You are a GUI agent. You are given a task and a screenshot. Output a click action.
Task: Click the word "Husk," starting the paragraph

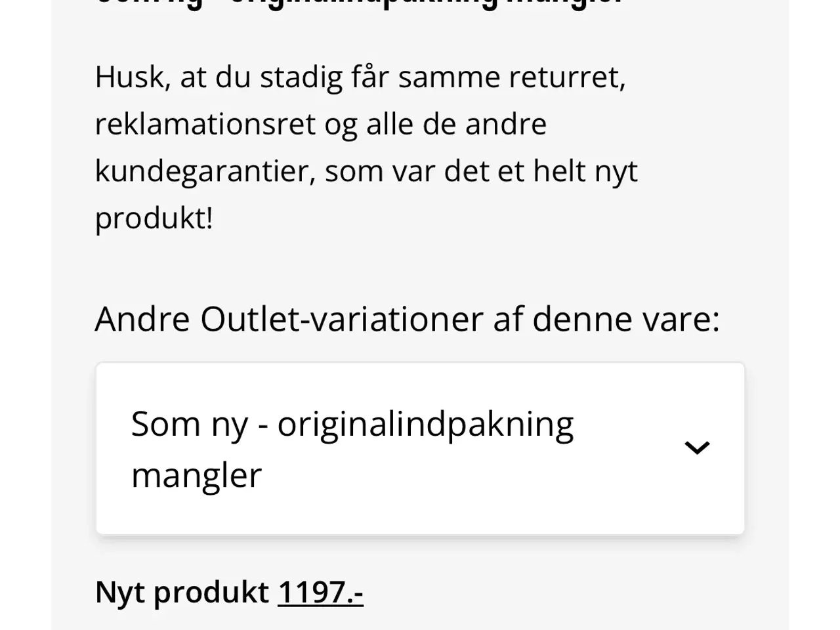point(132,77)
